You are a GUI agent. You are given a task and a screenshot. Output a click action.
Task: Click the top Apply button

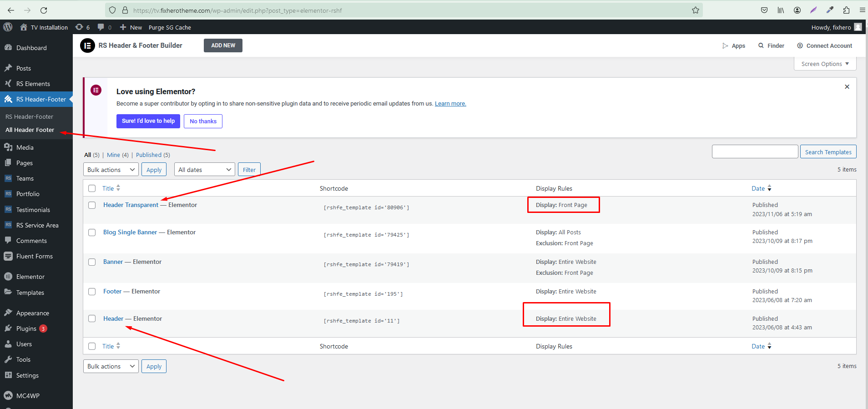coord(154,170)
